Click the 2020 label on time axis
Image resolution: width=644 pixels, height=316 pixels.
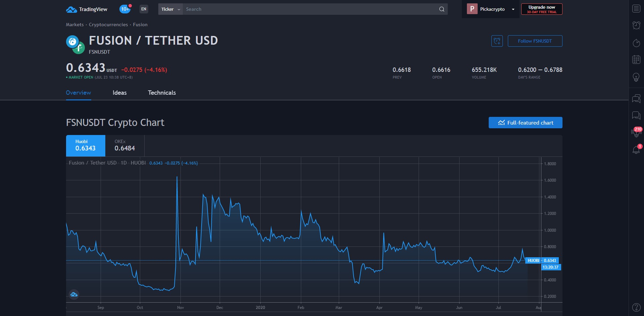coord(260,308)
